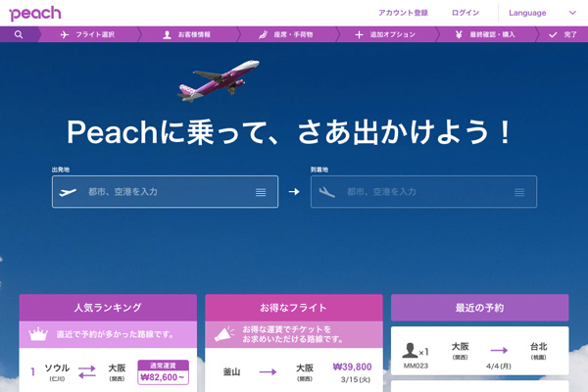Click the landing plane icon in 到着地 field
The height and width of the screenshot is (392, 588).
pos(326,192)
